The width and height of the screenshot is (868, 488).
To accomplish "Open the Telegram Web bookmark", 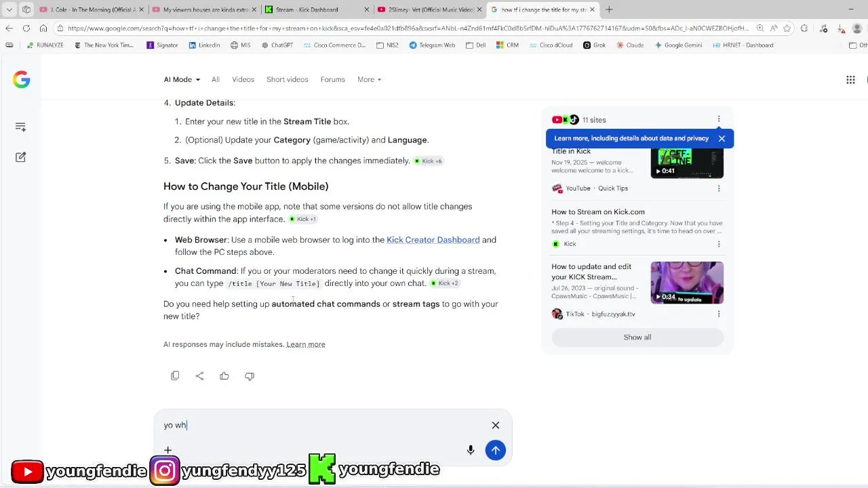I will tap(432, 45).
